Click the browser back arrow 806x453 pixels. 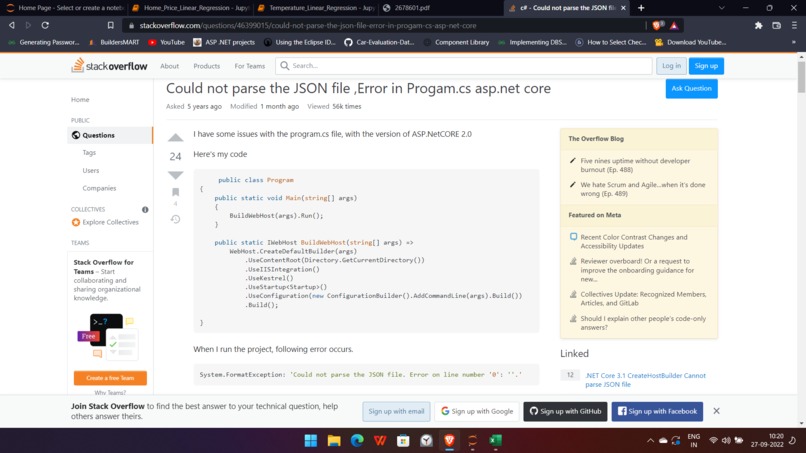(x=11, y=25)
